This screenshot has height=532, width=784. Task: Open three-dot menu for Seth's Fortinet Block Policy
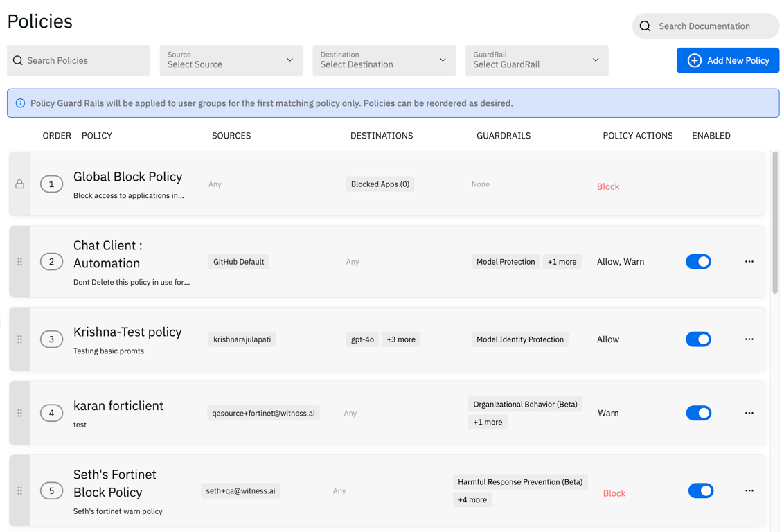749,490
